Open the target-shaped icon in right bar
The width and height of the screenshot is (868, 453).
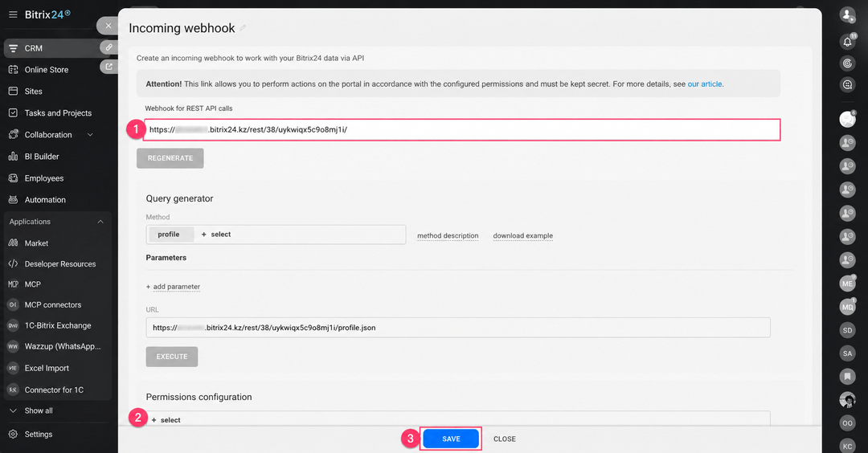click(847, 63)
